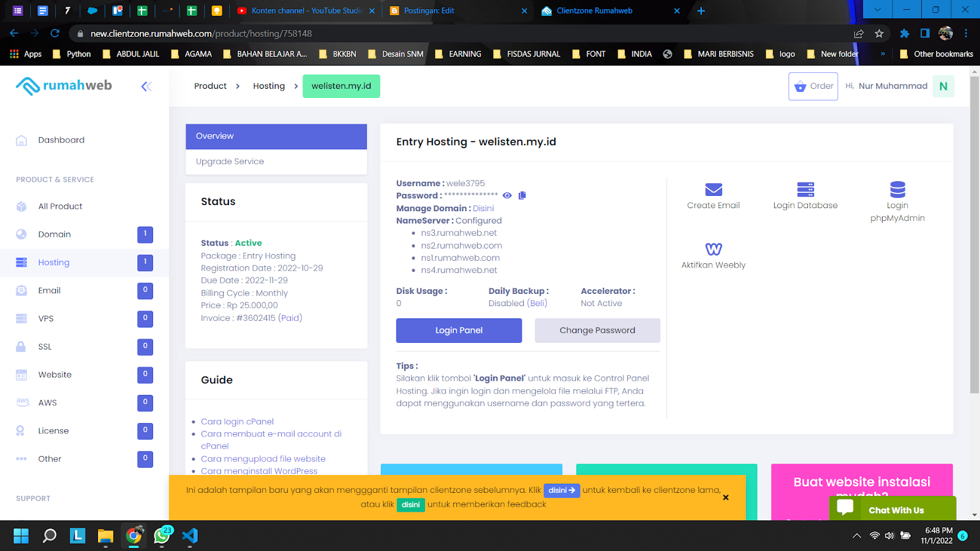The height and width of the screenshot is (551, 980).
Task: Show hidden system tray icons
Action: 857,536
